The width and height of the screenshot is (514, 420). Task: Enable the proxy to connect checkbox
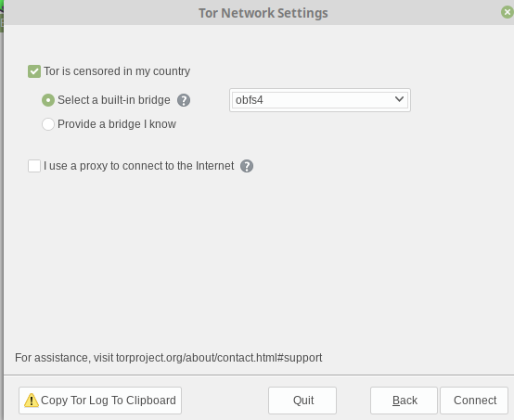[34, 166]
